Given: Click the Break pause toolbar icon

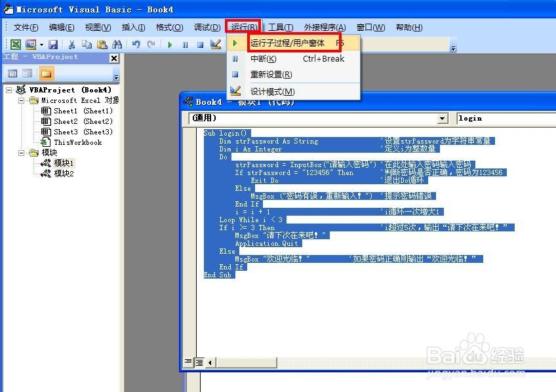Looking at the screenshot, I should (x=185, y=45).
